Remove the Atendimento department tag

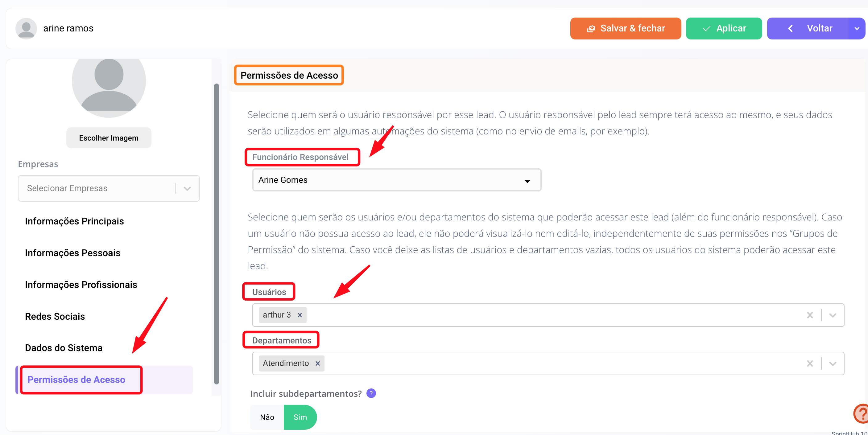coord(317,363)
